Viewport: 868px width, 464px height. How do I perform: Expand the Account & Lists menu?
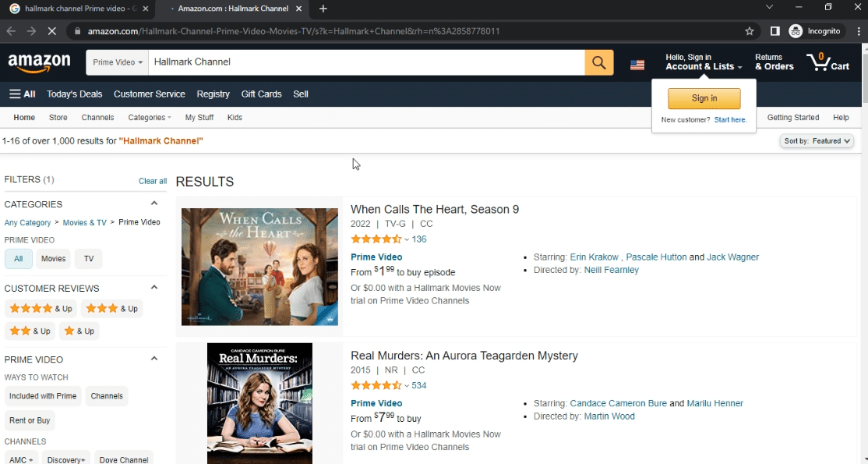[x=704, y=62]
